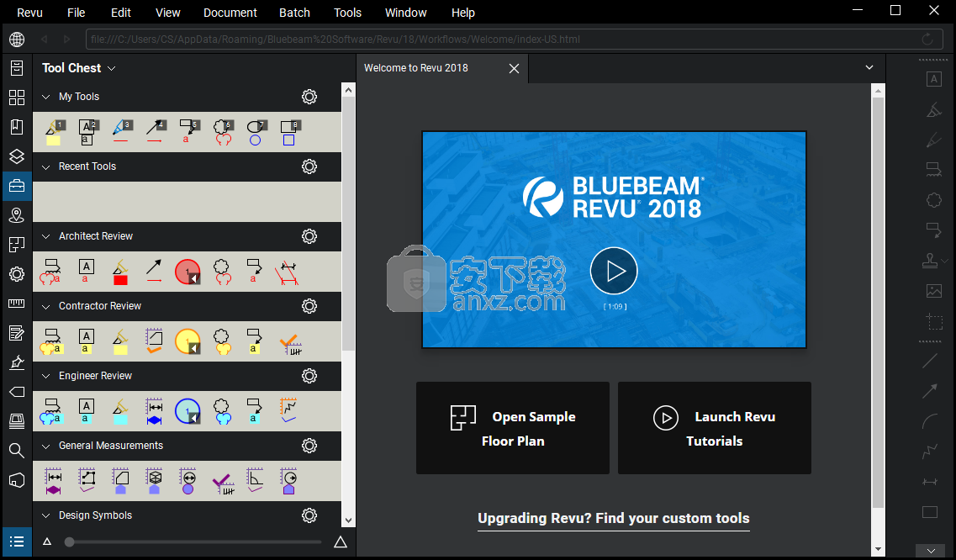Collapse the My Tools section
Viewport: 956px width, 560px height.
pyautogui.click(x=45, y=97)
